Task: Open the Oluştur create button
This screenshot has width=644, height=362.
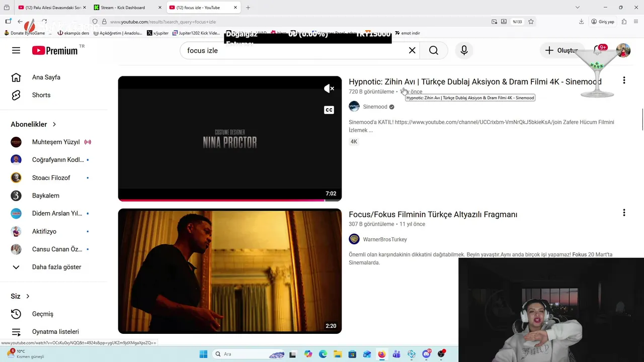Action: point(562,50)
